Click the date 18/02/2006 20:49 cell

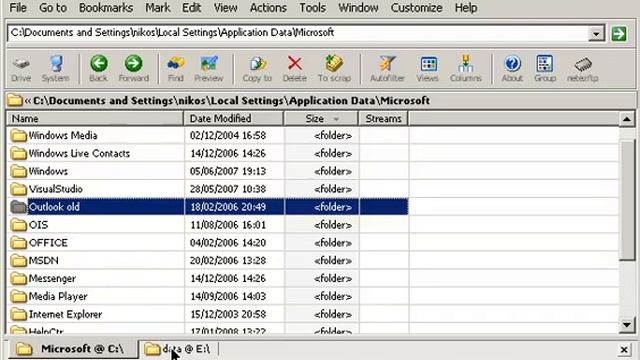coord(234,207)
